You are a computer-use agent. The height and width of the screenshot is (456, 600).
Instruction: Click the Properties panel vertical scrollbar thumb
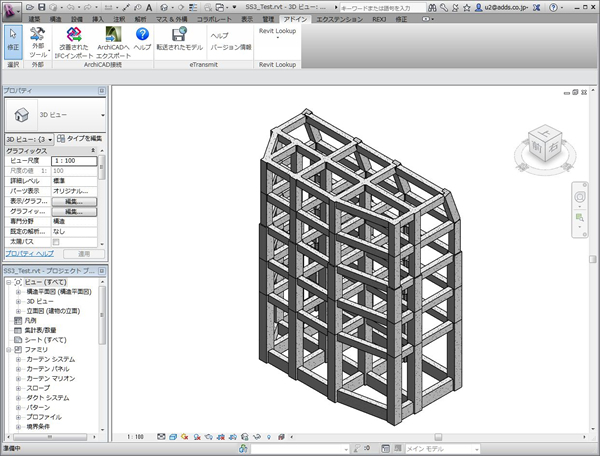click(101, 168)
